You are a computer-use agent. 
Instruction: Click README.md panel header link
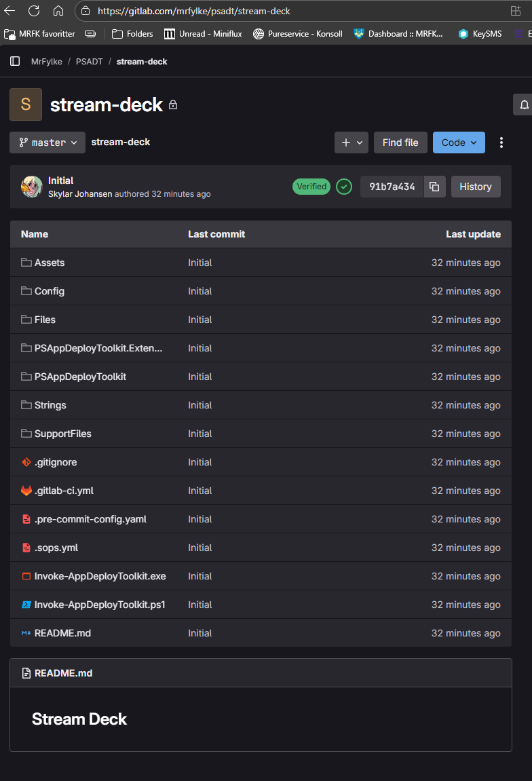[63, 673]
